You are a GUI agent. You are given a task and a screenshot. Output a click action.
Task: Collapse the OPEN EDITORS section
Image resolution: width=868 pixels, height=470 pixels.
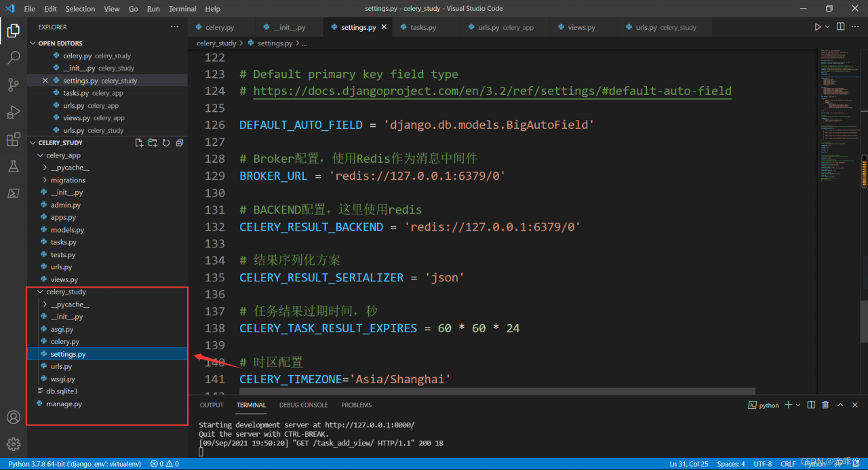(60, 43)
